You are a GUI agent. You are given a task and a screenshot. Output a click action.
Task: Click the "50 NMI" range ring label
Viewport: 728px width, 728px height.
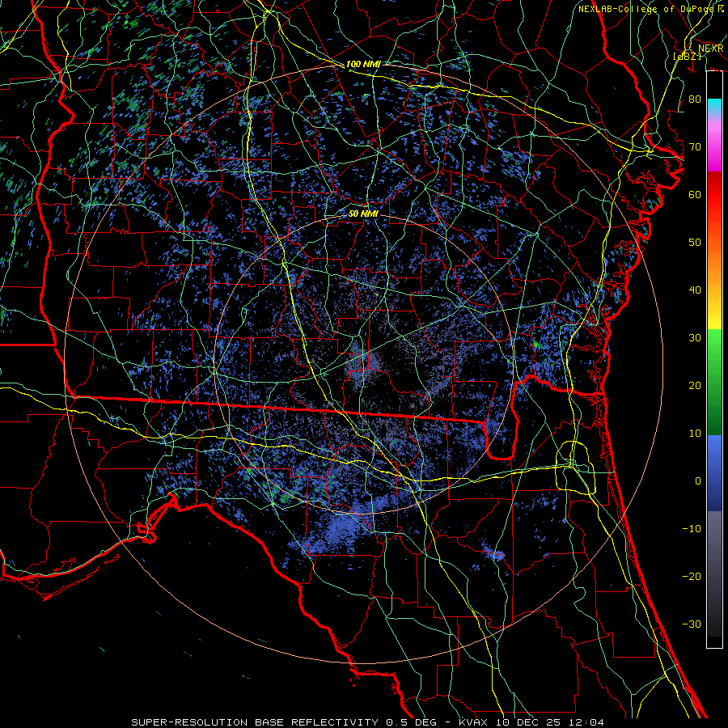[x=363, y=214]
